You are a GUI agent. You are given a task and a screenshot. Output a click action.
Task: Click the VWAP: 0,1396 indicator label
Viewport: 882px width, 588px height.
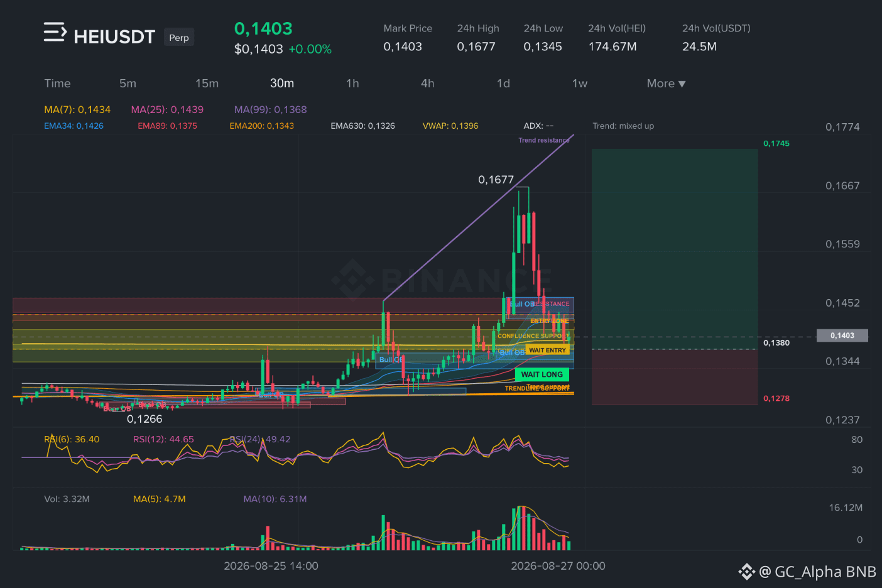coord(450,126)
